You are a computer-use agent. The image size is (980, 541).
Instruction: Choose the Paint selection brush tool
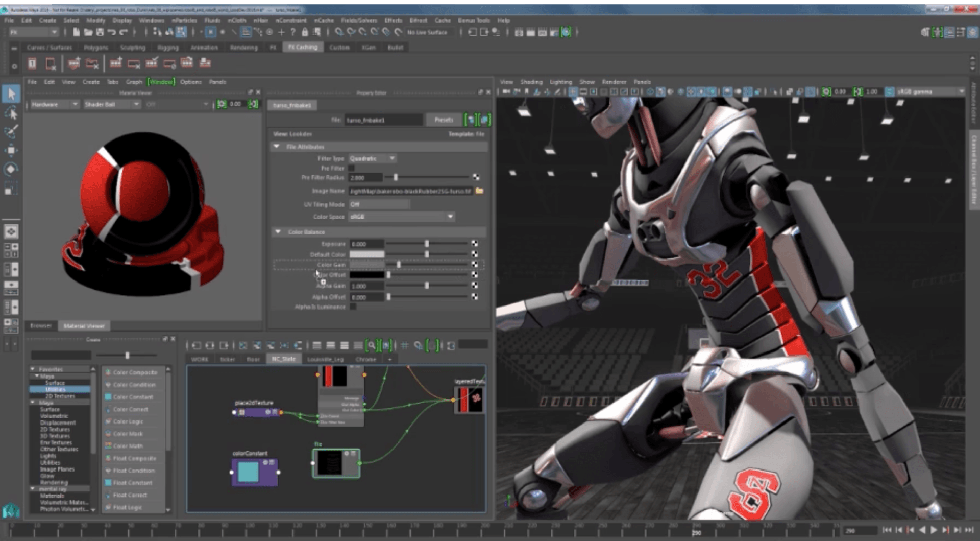[x=11, y=131]
